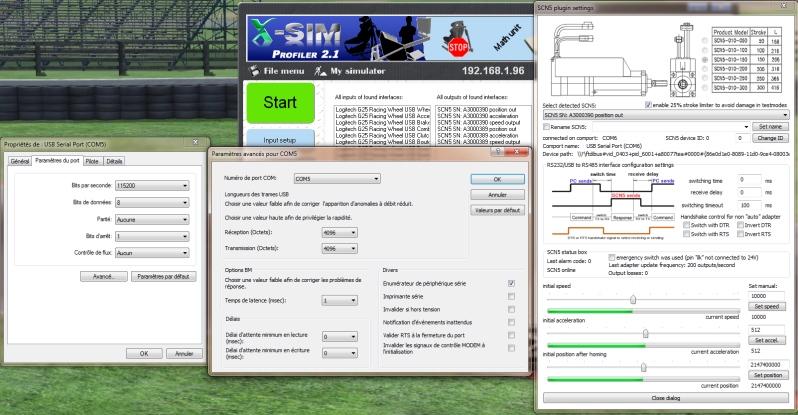Image resolution: width=798 pixels, height=415 pixels.
Task: Select SCN5-010-200 model radio button
Action: 705,69
